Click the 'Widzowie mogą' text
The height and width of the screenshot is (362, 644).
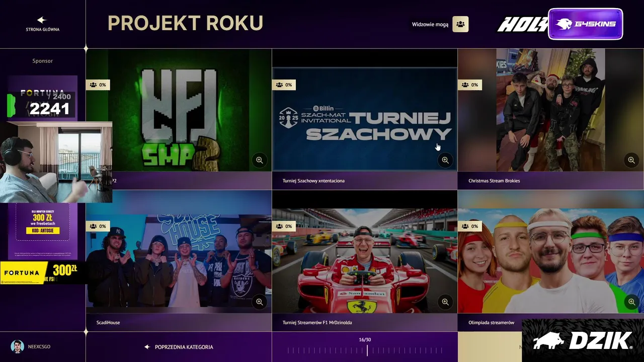pos(430,24)
